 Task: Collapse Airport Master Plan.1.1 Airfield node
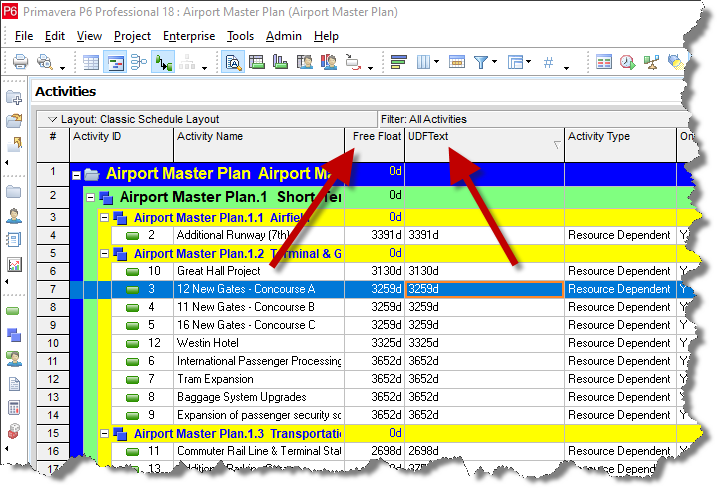pos(104,217)
